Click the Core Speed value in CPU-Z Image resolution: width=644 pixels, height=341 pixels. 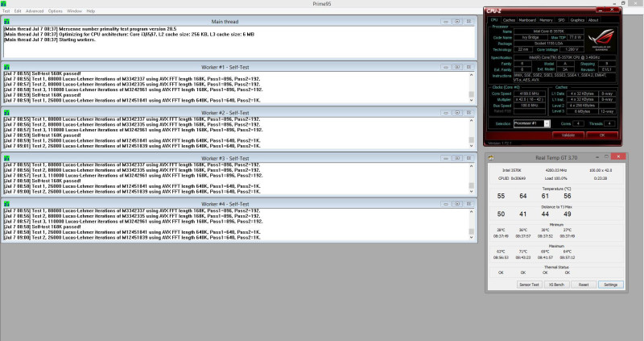coord(529,94)
